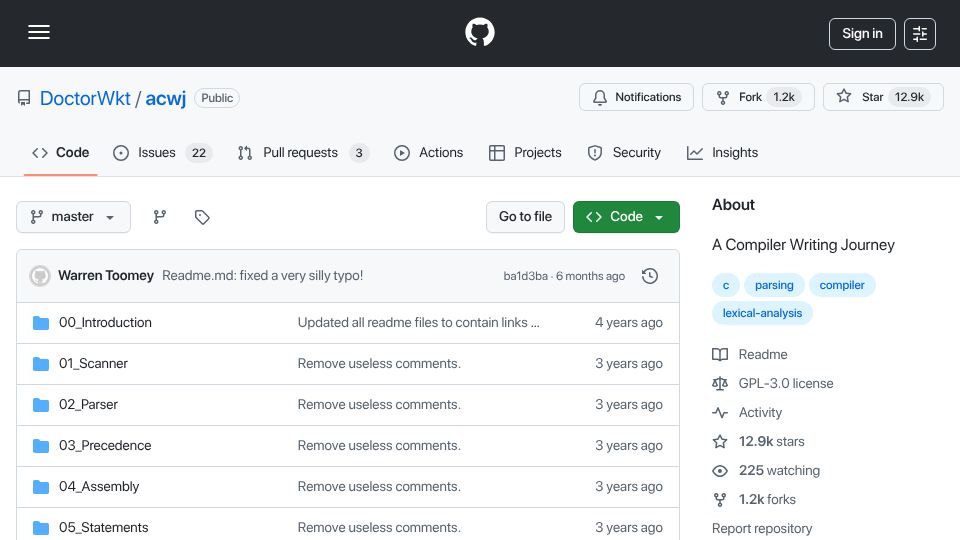Click the 00_Introduction folder icon
The image size is (960, 540).
[41, 323]
